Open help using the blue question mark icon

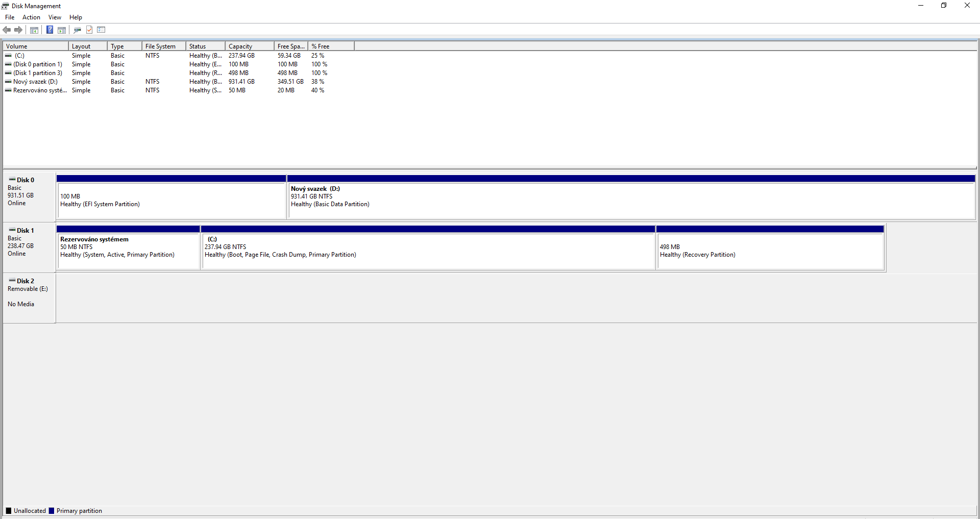click(50, 30)
